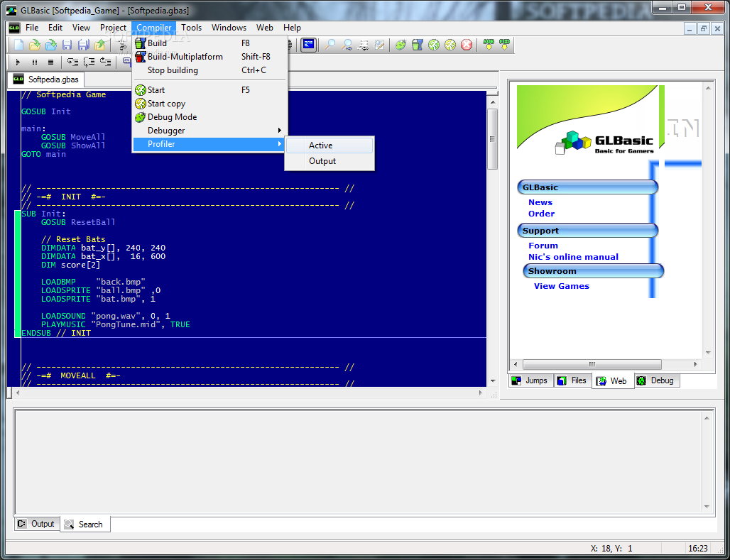Click the Find magnifier icon
The height and width of the screenshot is (560, 730).
pyautogui.click(x=330, y=45)
